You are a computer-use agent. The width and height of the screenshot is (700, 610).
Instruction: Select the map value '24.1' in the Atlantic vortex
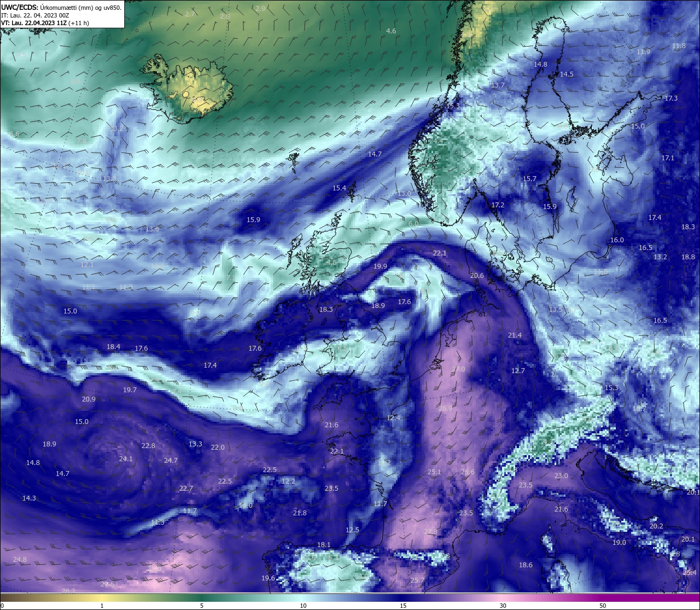[126, 458]
